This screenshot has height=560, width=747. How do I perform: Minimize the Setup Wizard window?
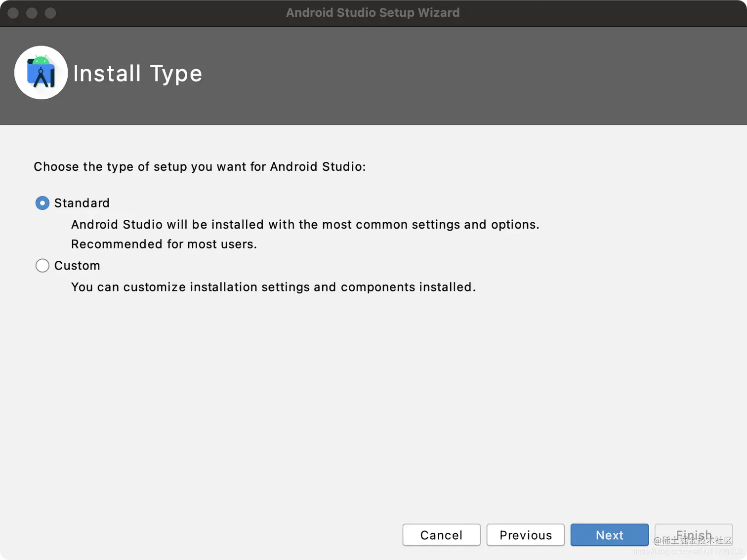[32, 13]
